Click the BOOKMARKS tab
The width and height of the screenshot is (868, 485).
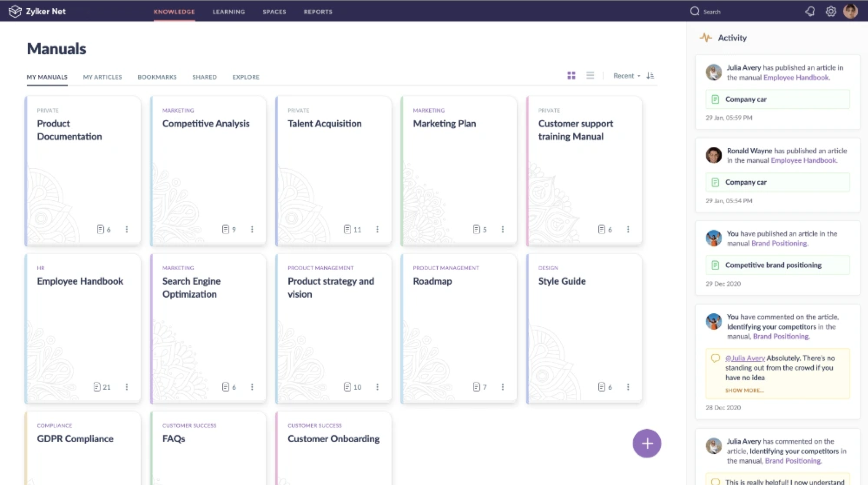[157, 76]
